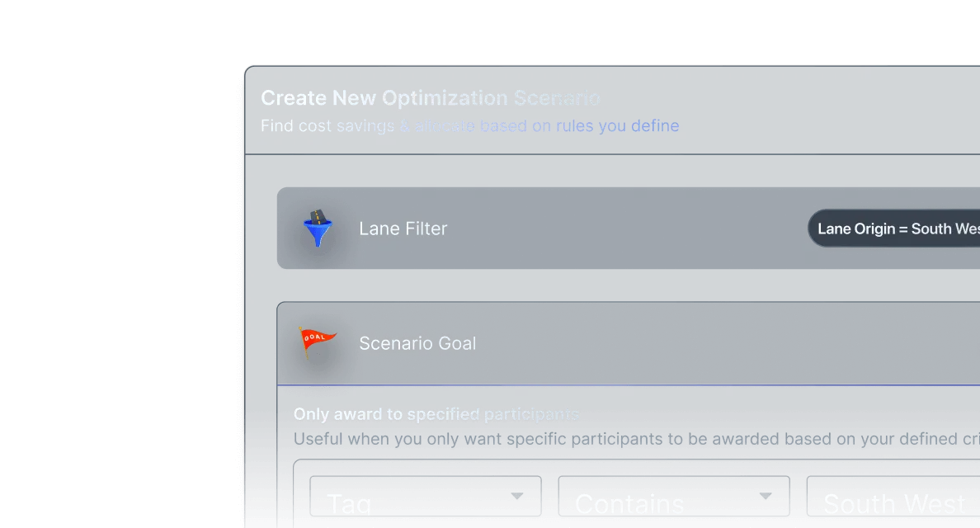
Task: Click the red Scenario Goal flag icon
Action: 318,342
